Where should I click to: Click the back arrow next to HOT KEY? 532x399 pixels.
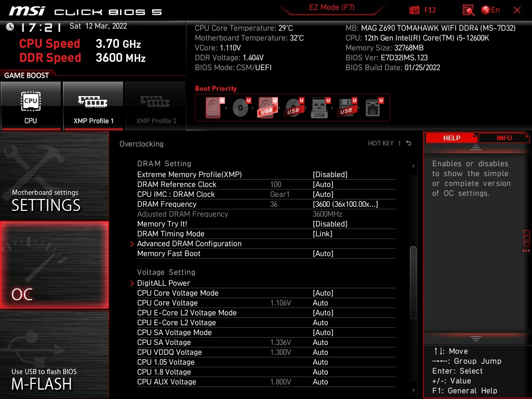[x=409, y=143]
